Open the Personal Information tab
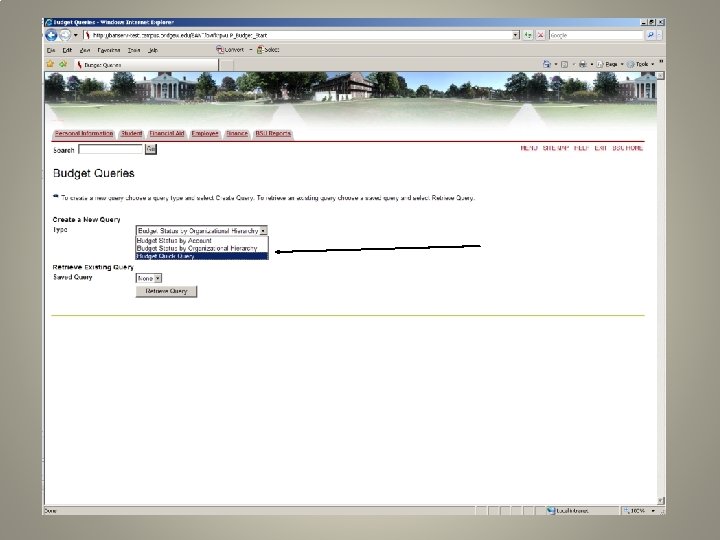The image size is (720, 540). pyautogui.click(x=84, y=134)
